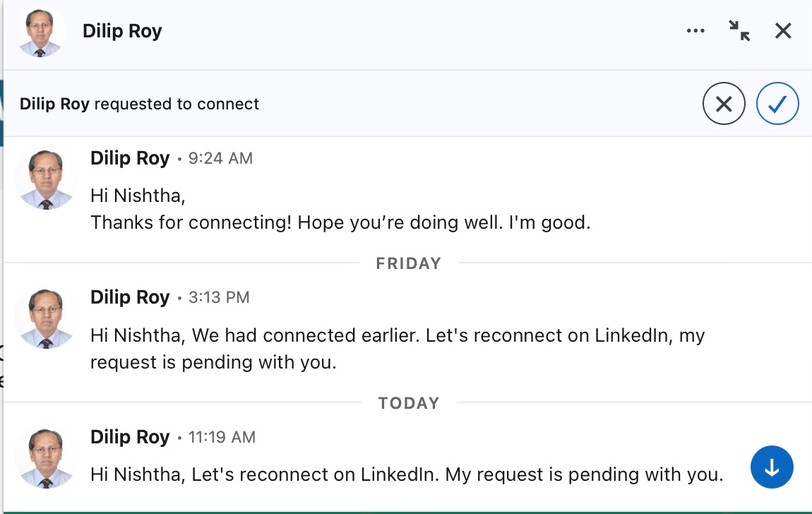Collapse the chat window with the inward arrows icon
812x514 pixels.
click(739, 30)
